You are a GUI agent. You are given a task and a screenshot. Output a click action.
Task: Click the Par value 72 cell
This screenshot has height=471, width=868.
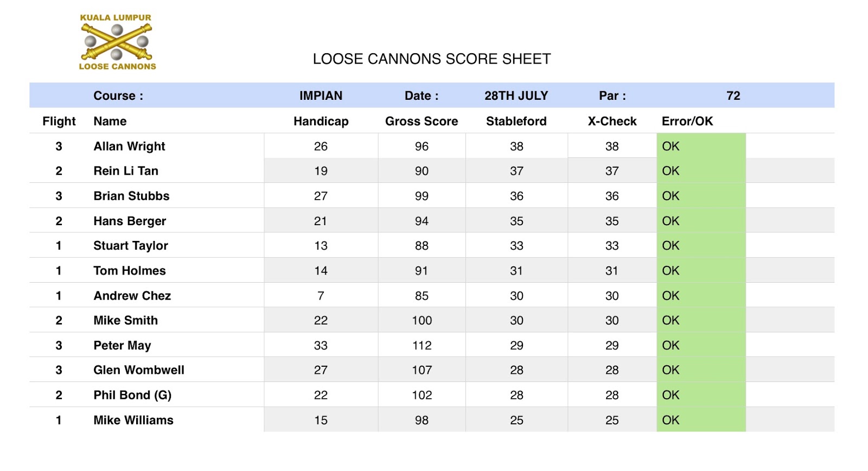[x=733, y=96]
